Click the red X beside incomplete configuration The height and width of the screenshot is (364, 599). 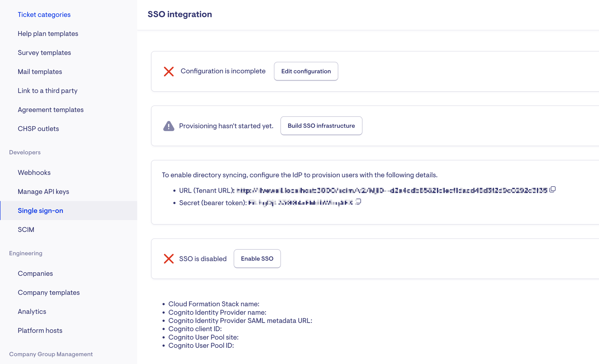pyautogui.click(x=169, y=71)
